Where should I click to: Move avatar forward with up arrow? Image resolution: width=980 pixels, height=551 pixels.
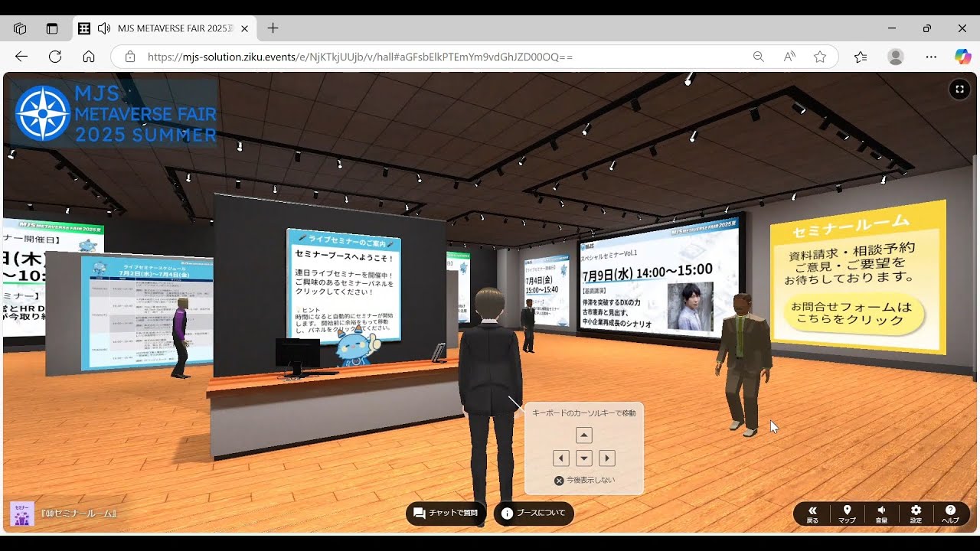pos(584,435)
